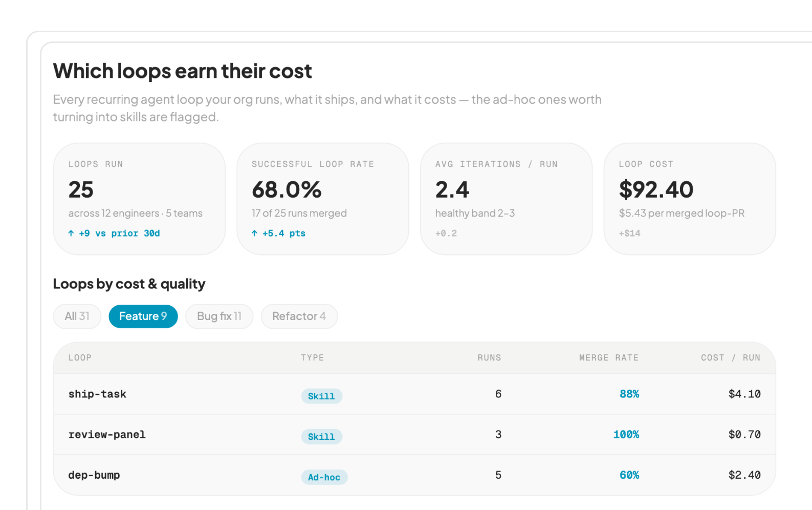Sort by the MERGE RATE column header
This screenshot has width=812, height=510.
click(x=609, y=358)
